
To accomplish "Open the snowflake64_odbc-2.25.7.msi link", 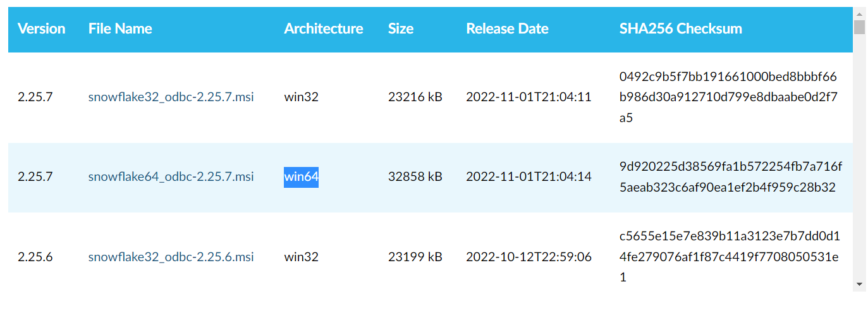I will 171,176.
